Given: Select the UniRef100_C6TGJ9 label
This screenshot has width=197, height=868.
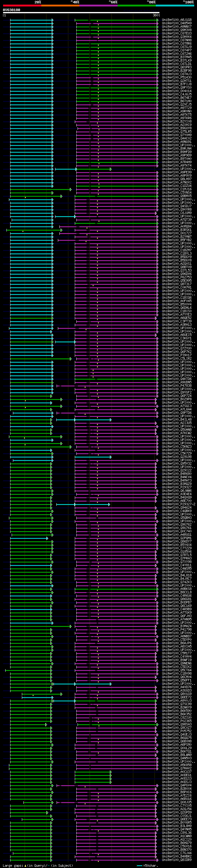Looking at the screenshot, I should point(177,47).
